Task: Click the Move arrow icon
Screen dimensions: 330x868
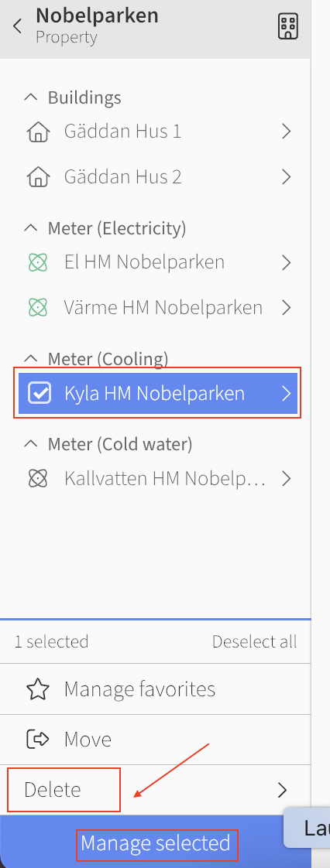Action: pos(38,739)
